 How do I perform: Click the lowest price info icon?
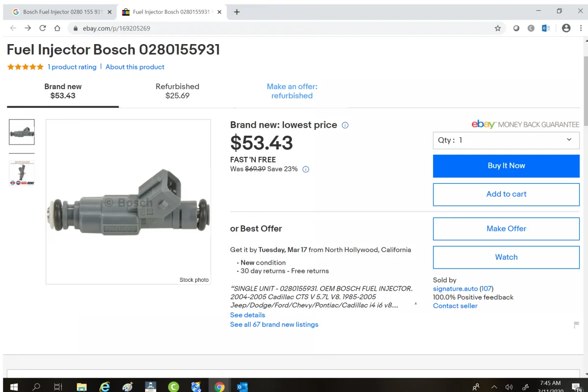click(x=345, y=125)
